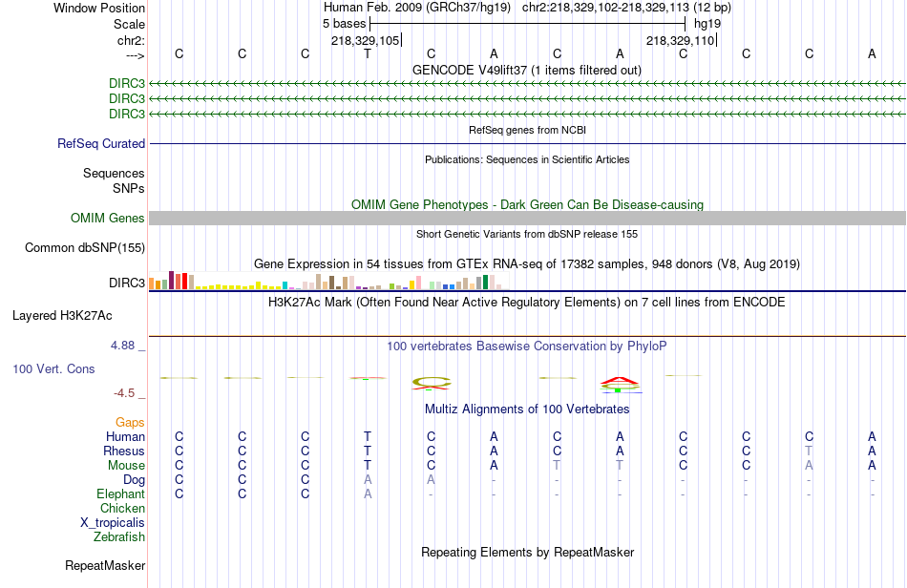This screenshot has height=588, width=907.
Task: Click the A base in the Elephant row
Action: (x=368, y=493)
